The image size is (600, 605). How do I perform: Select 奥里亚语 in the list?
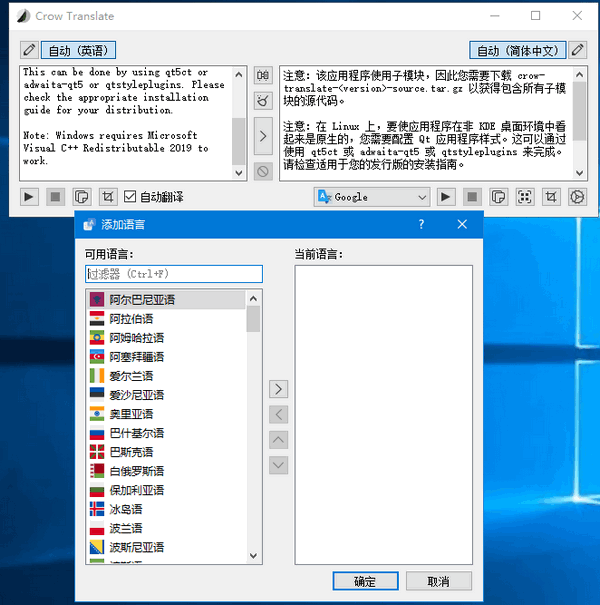tap(166, 414)
